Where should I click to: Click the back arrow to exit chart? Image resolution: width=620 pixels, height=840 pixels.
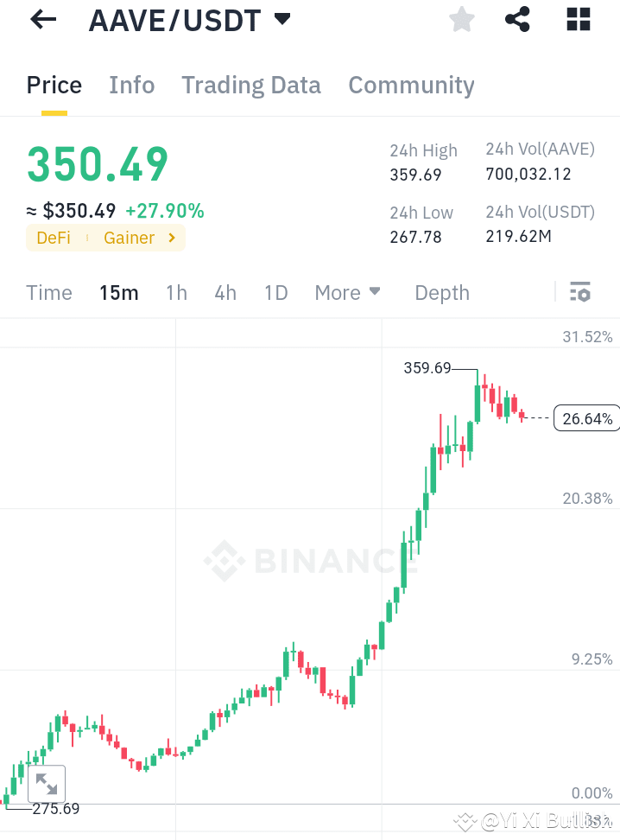tap(41, 19)
